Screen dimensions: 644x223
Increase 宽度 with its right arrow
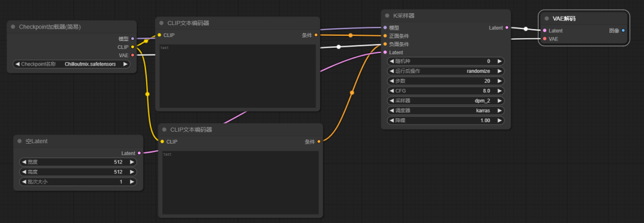(x=132, y=162)
